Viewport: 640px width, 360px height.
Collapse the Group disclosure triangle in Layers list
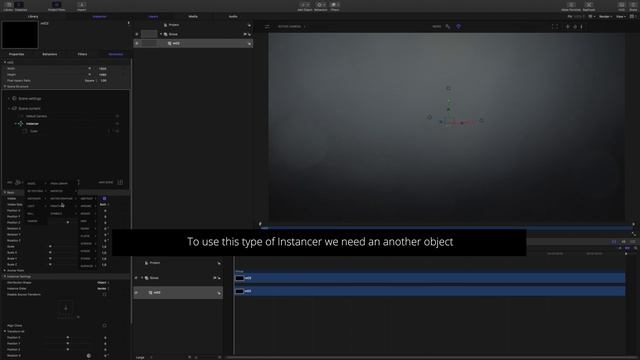click(x=161, y=34)
